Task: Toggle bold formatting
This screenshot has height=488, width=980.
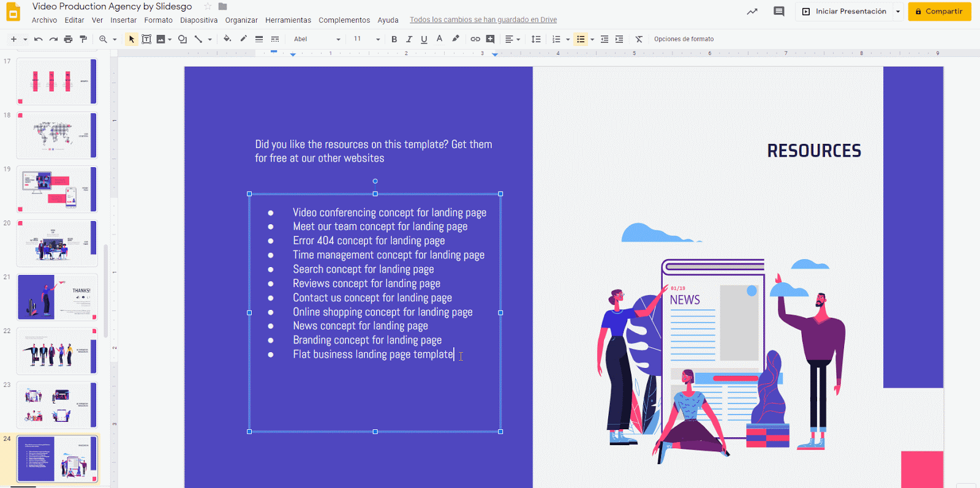Action: 394,39
